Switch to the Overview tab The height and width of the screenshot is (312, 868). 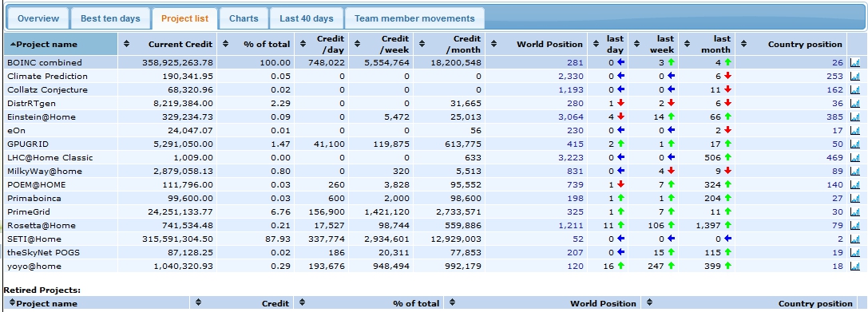tap(38, 18)
